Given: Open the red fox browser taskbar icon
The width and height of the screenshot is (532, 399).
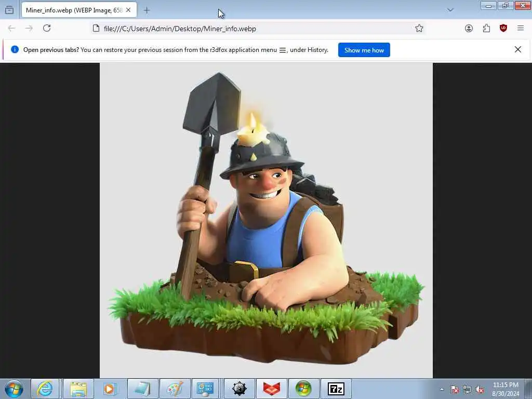Looking at the screenshot, I should point(272,389).
